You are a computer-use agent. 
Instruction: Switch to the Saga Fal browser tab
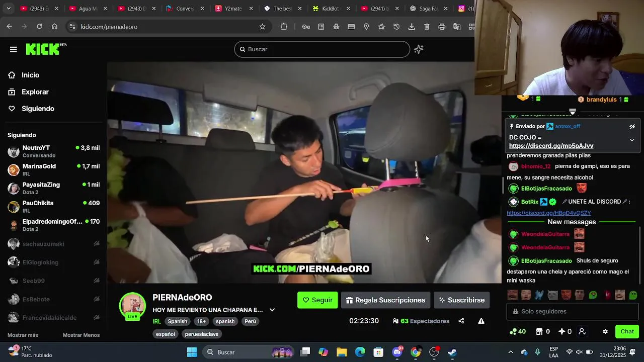(428, 9)
